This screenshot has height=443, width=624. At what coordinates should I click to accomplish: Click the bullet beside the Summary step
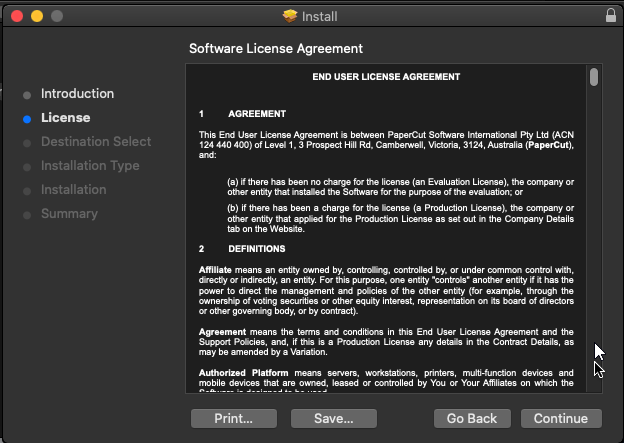point(27,215)
